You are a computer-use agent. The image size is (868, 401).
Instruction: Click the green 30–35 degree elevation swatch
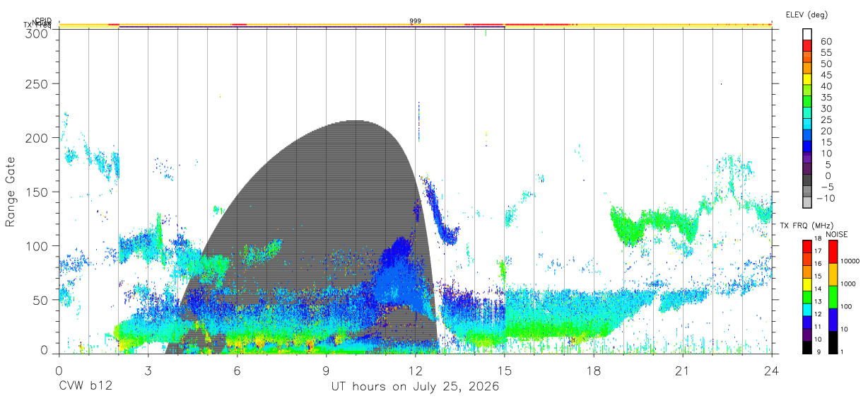tap(807, 102)
